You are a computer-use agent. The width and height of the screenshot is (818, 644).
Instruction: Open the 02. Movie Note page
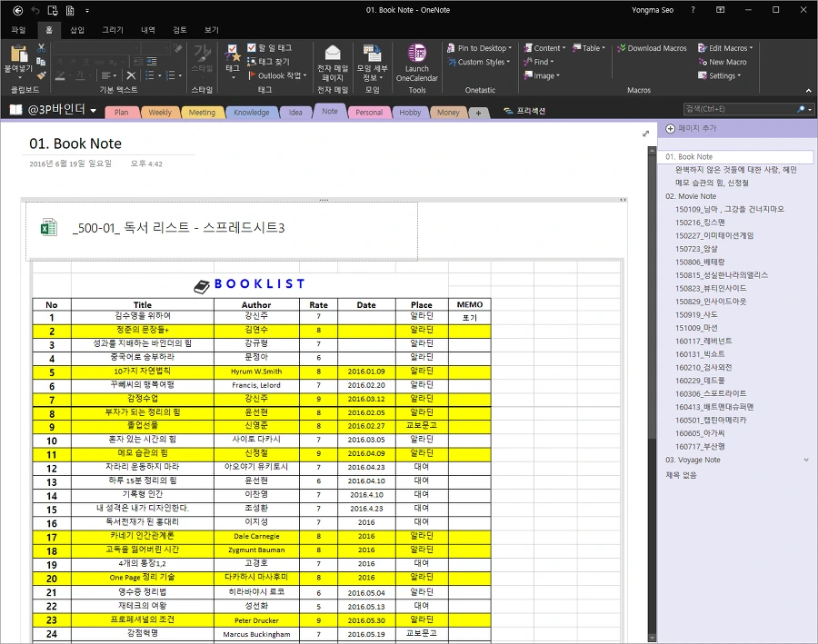690,196
